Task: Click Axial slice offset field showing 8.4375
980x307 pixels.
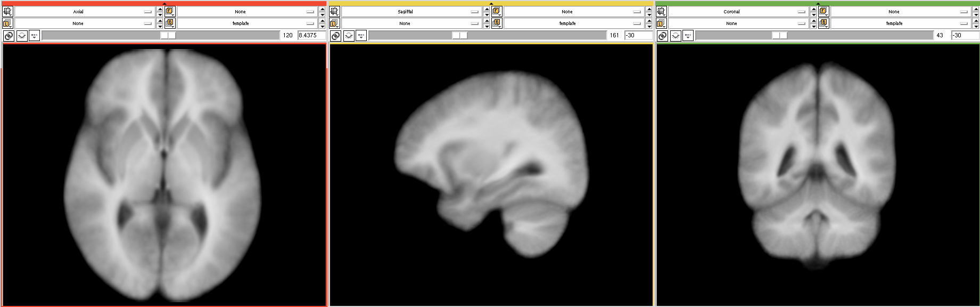Action: click(310, 35)
